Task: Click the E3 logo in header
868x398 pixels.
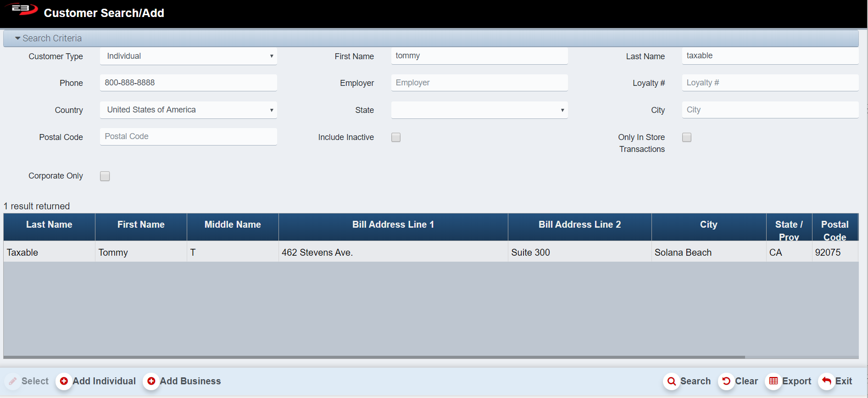Action: (x=23, y=9)
